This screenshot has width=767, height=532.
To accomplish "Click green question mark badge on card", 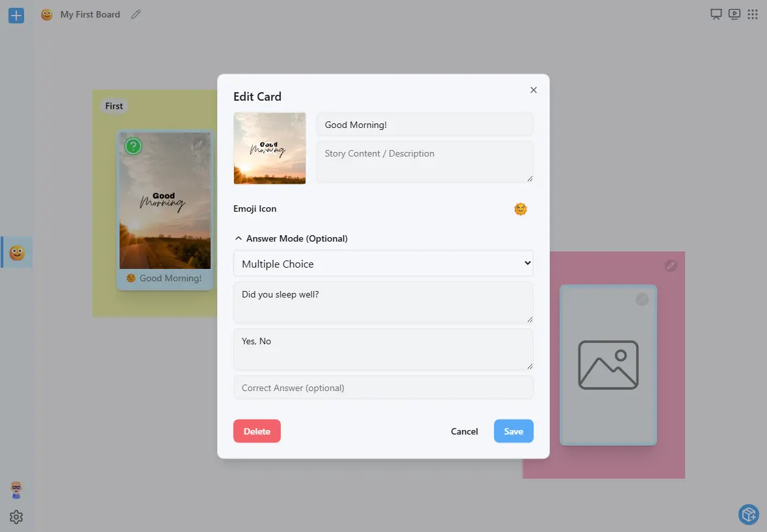I will [133, 146].
